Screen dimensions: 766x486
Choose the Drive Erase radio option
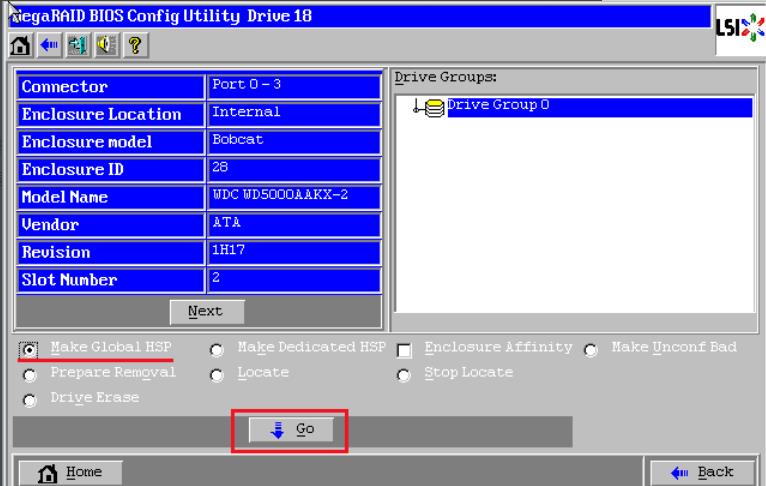click(x=29, y=401)
